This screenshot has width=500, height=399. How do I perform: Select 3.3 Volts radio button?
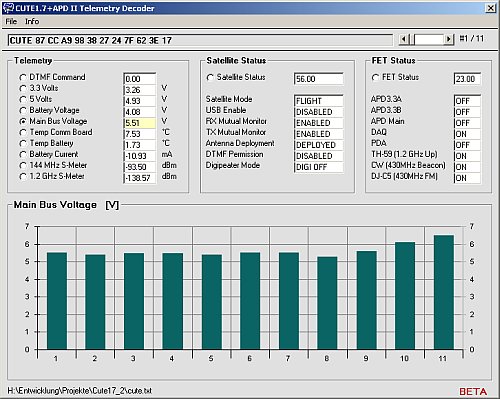23,88
